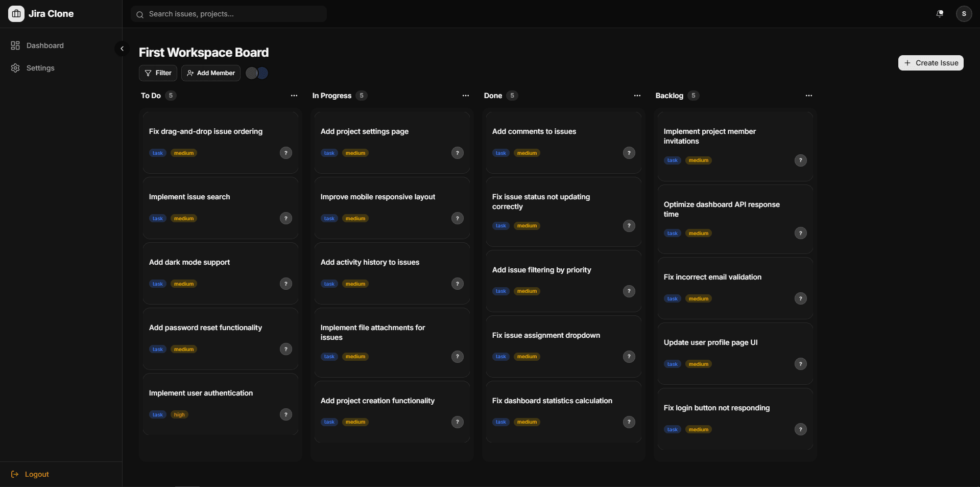Click assignee icon on Optimize dashboard API response
980x487 pixels.
click(801, 233)
